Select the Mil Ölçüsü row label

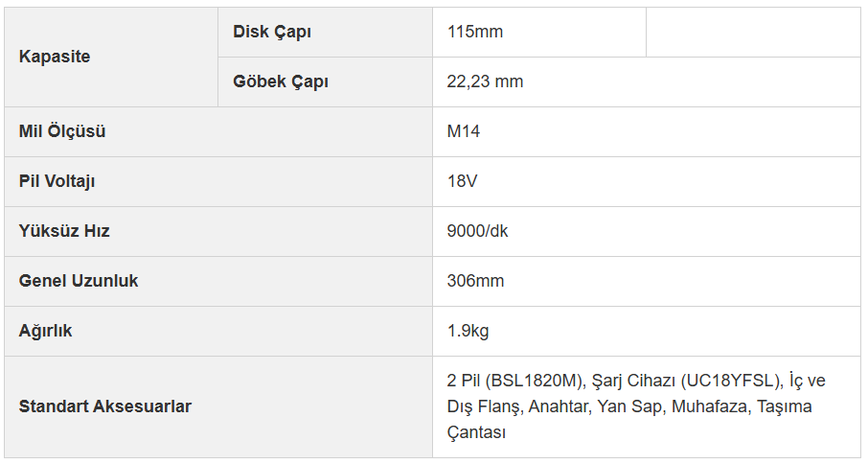click(62, 131)
